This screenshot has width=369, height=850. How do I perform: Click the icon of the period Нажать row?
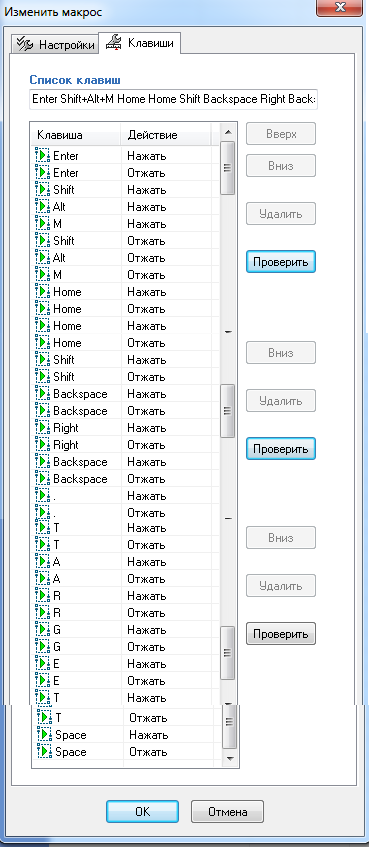42,495
